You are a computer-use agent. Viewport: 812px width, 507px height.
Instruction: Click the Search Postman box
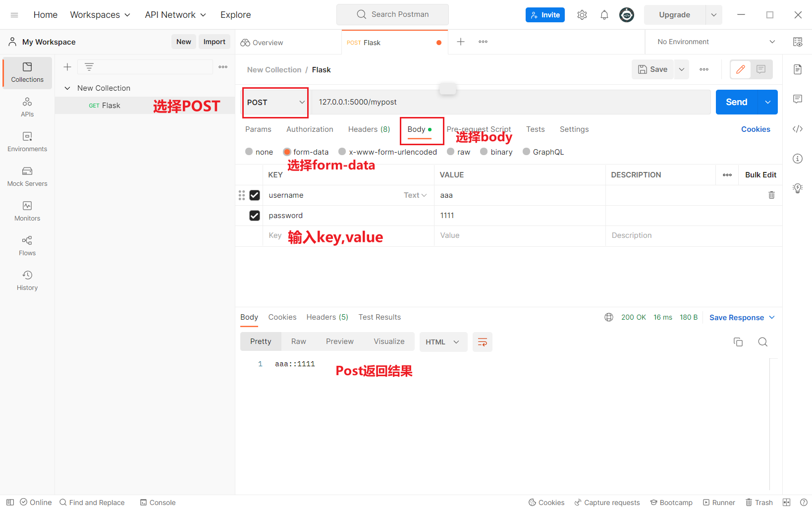(x=392, y=14)
